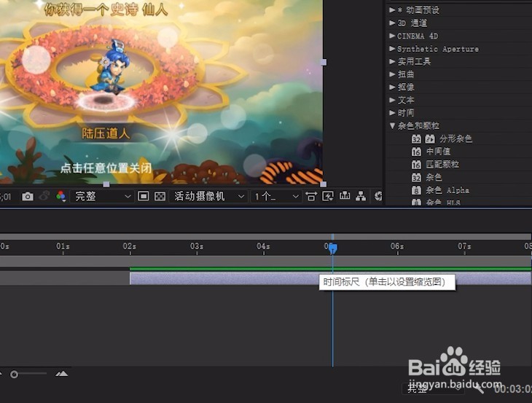Screen dimensions: 532x403
Task: Open the composition flowchart icon
Action: (x=361, y=196)
